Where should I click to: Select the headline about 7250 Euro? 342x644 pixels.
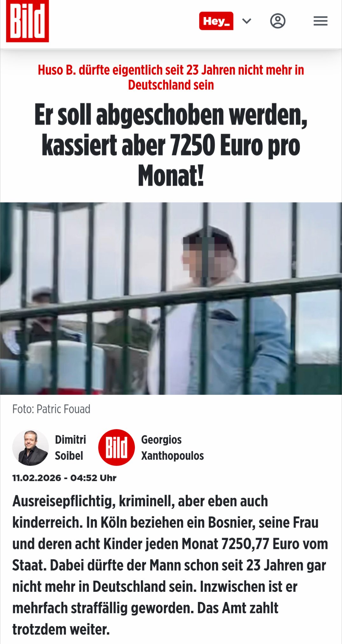(x=171, y=145)
